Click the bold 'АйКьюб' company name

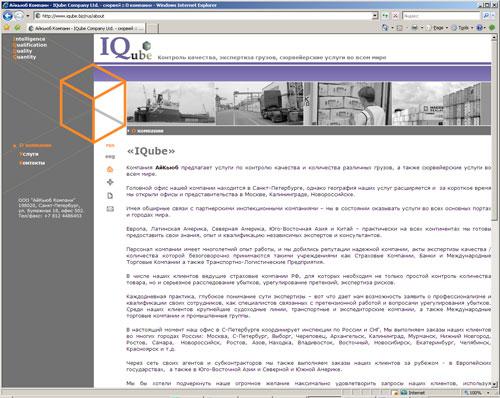coord(167,167)
